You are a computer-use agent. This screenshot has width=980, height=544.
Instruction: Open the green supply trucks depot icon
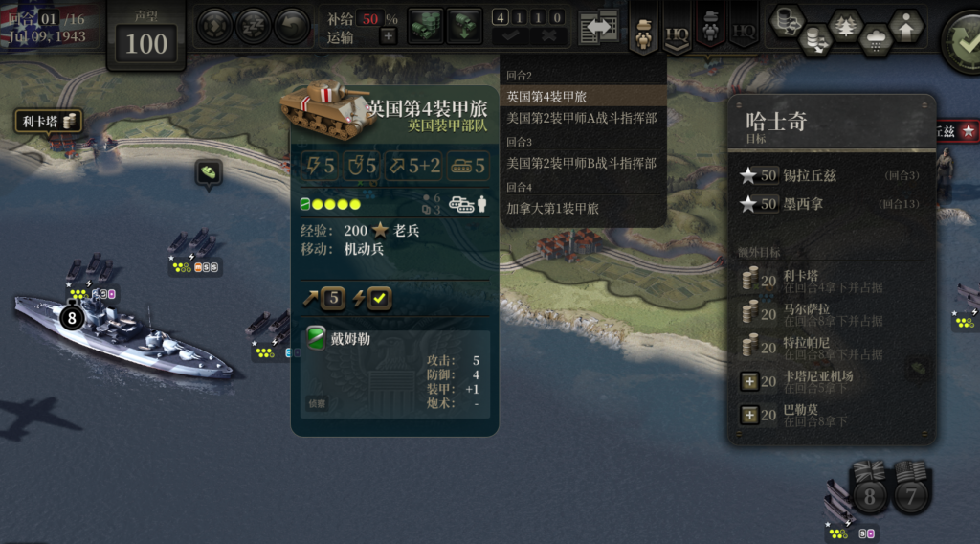pos(426,26)
